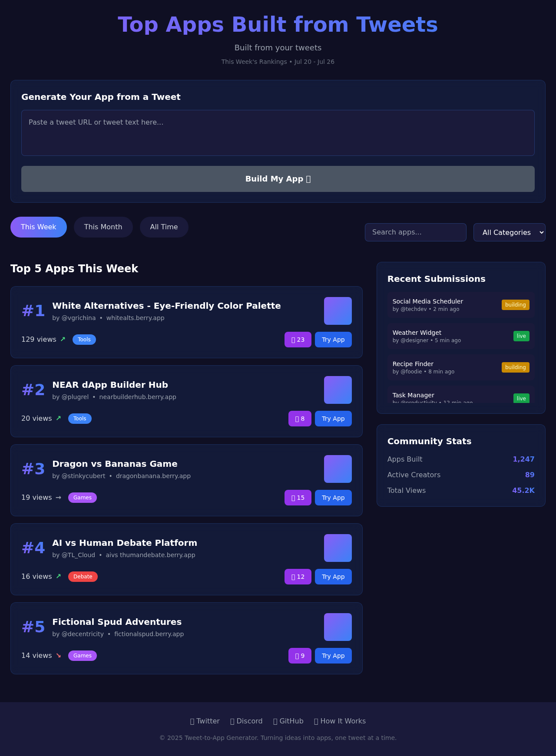
Task: Upvote NEAR dApp Builder Hub (8 votes)
Action: 300,419
